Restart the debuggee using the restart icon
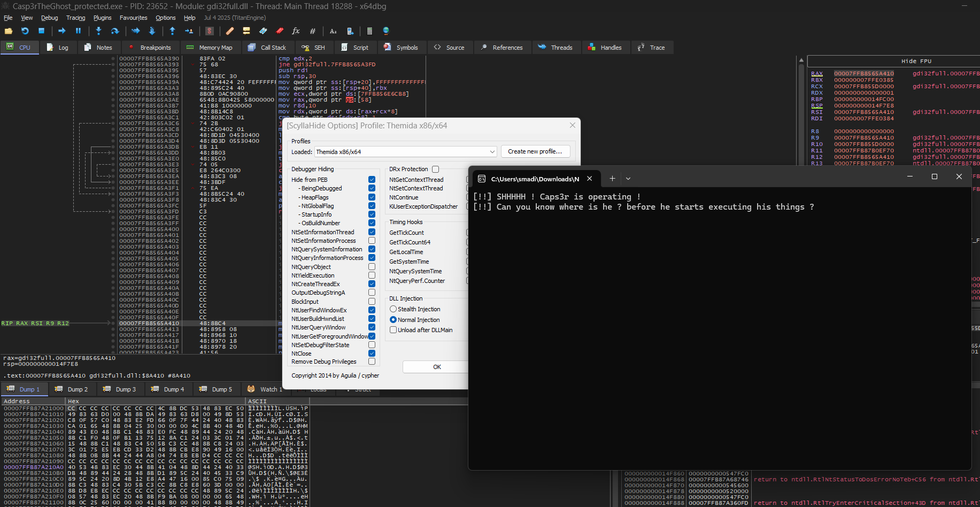The image size is (980, 507). tap(25, 31)
